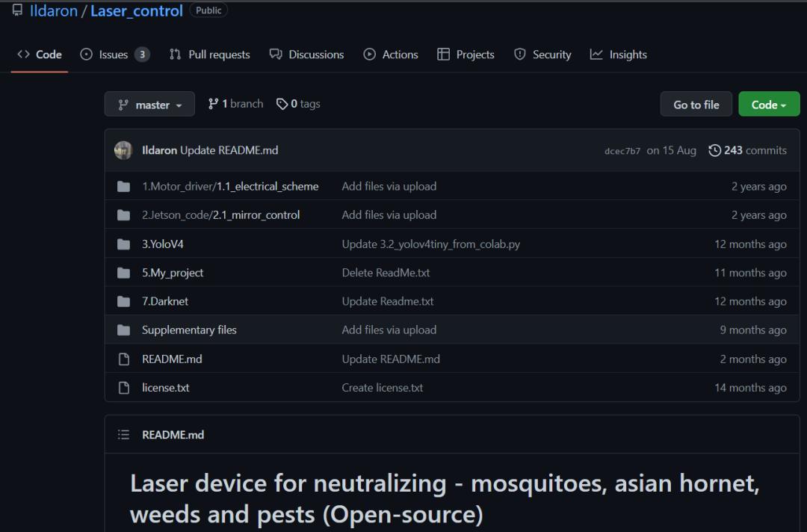View the 243 commits history
807x532 pixels.
pyautogui.click(x=747, y=150)
